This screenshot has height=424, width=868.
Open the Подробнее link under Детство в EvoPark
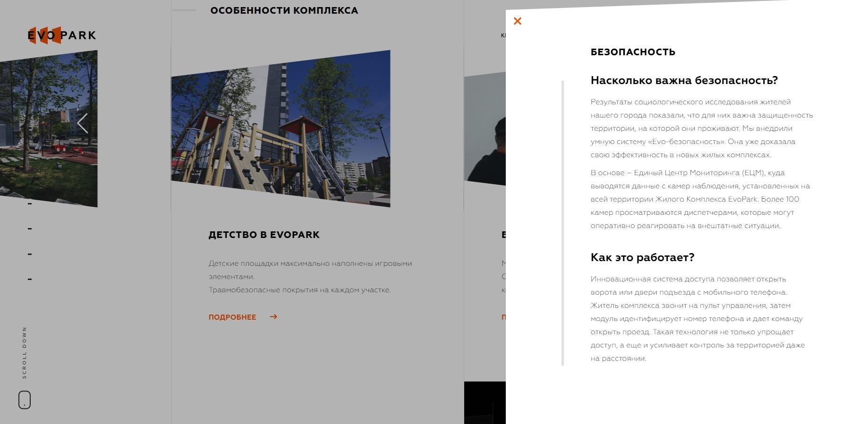[x=232, y=317]
